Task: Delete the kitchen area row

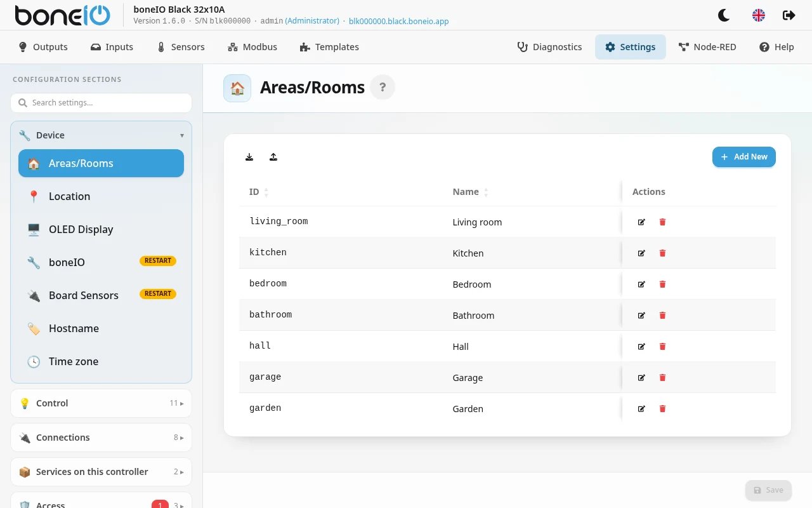Action: (x=662, y=253)
